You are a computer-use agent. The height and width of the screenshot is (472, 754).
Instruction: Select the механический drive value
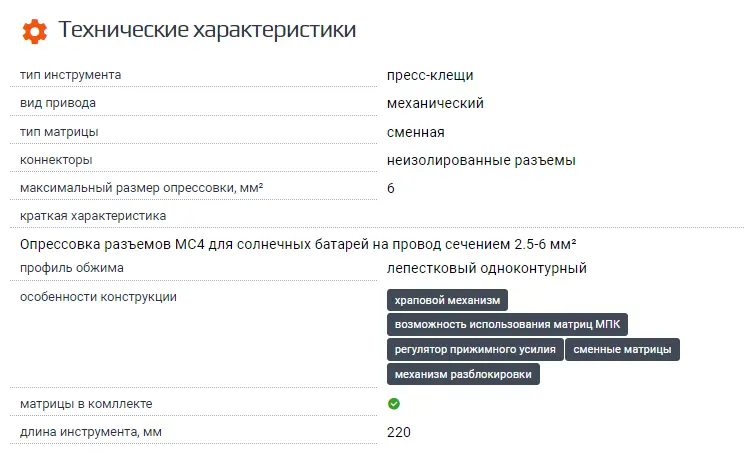[x=435, y=103]
